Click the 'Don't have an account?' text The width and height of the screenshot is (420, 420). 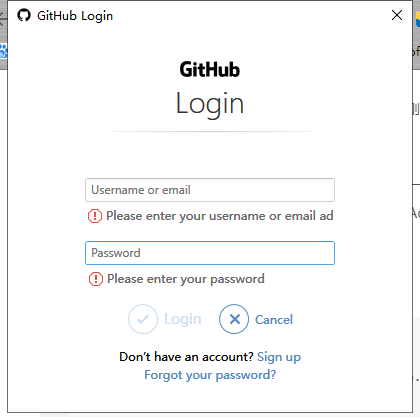coord(186,357)
